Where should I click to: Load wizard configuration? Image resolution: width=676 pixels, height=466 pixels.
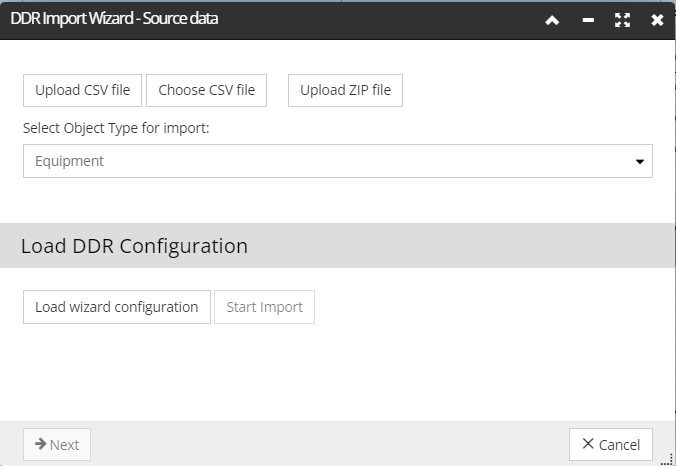[x=117, y=307]
